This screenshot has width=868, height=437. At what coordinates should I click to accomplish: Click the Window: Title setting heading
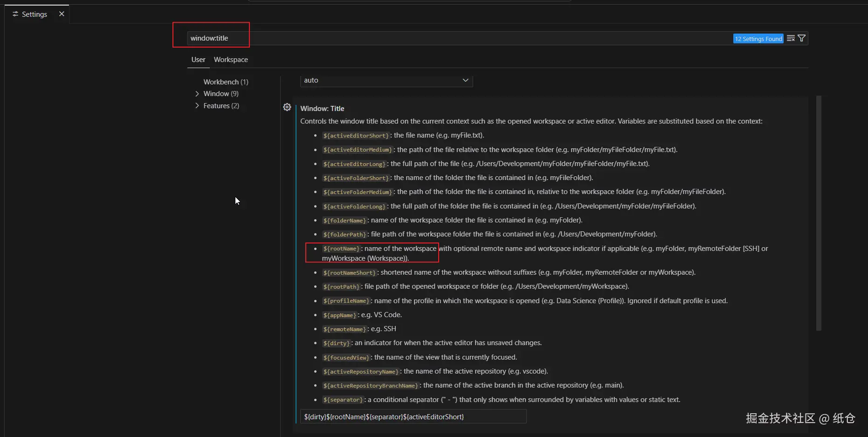coord(322,108)
